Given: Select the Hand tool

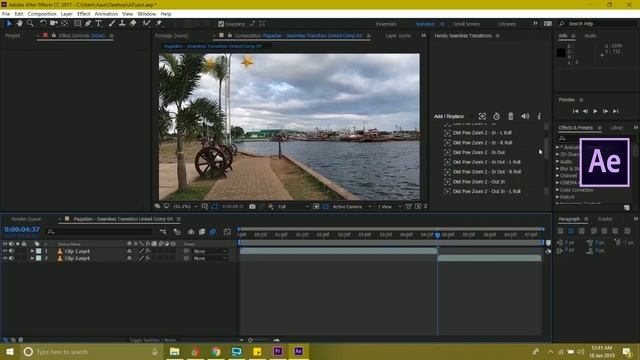Looking at the screenshot, I should (19, 24).
